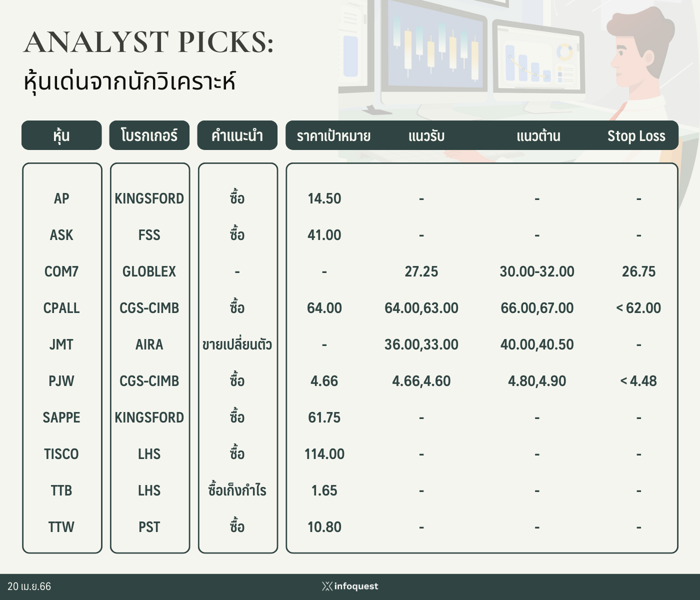Click the KINGSFORD broker for AP

point(149,198)
